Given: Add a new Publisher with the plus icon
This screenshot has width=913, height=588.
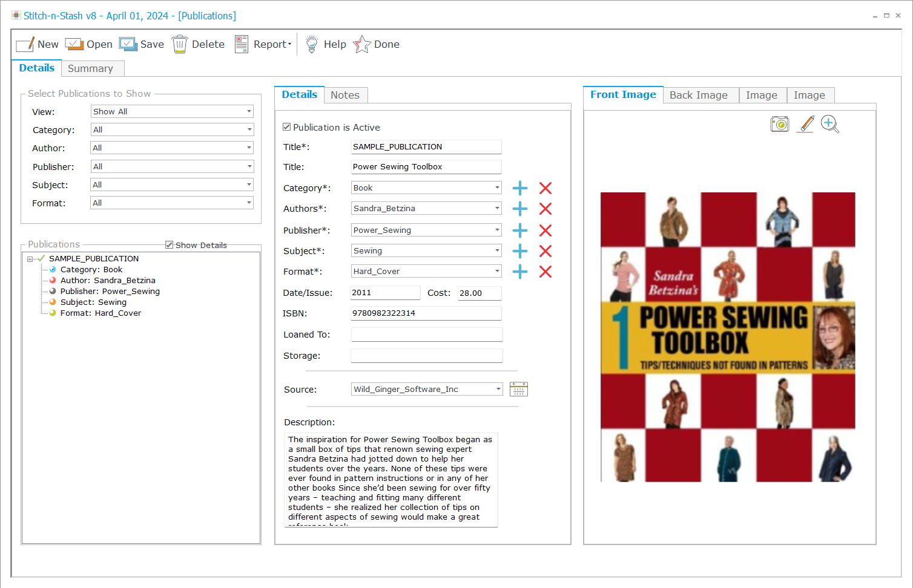Looking at the screenshot, I should (520, 230).
